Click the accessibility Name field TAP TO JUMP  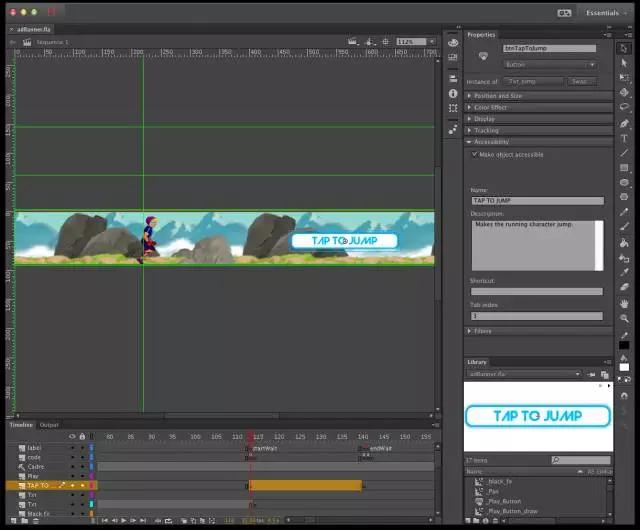538,200
